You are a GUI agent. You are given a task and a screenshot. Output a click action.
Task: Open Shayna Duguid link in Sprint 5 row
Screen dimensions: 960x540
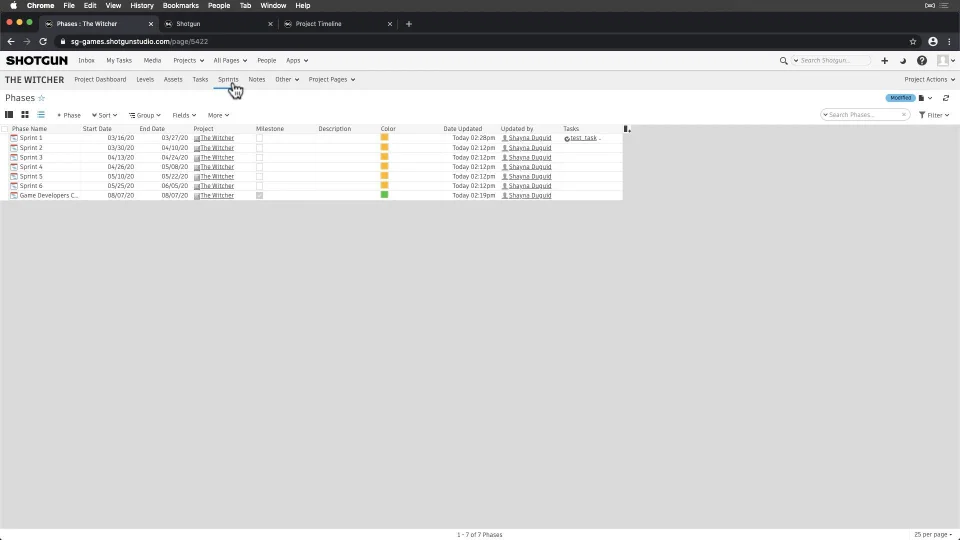coord(530,176)
